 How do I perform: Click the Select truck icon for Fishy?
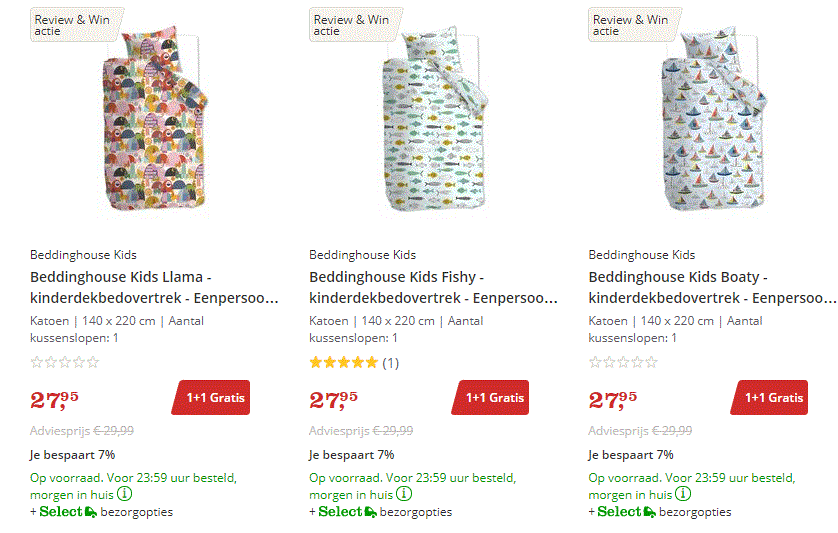(x=370, y=512)
